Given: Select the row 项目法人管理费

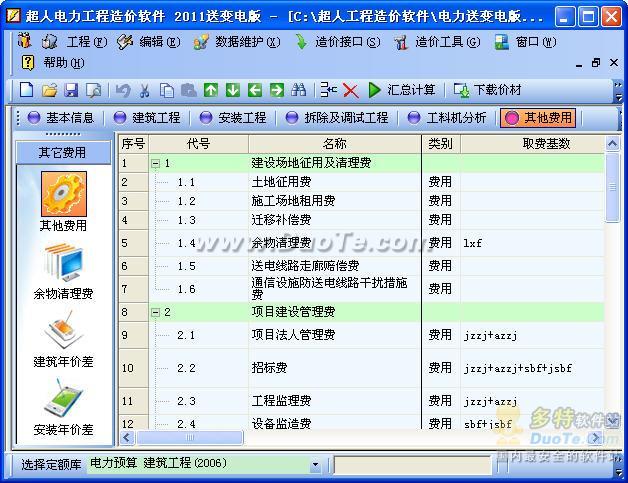Looking at the screenshot, I should 362,335.
